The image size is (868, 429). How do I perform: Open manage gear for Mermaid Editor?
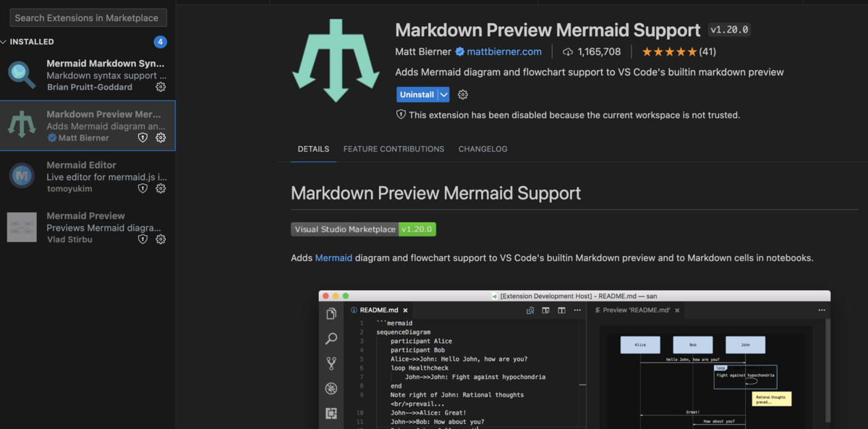[x=161, y=188]
